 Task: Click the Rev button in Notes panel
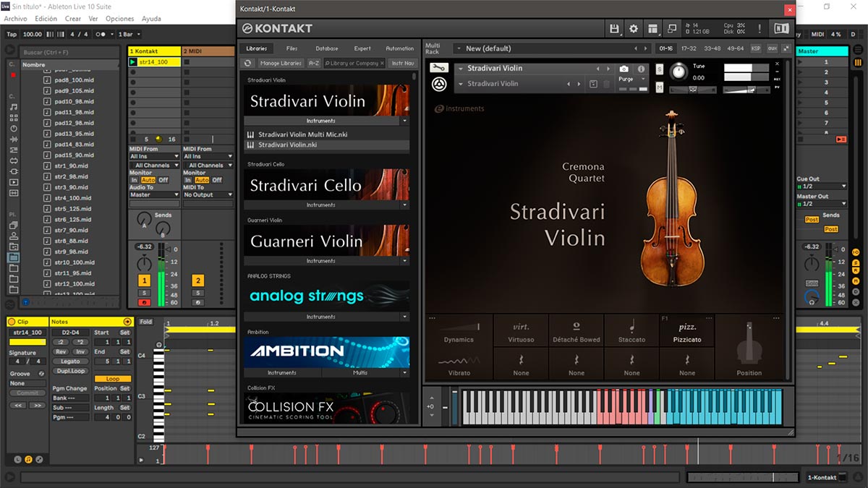pos(61,352)
